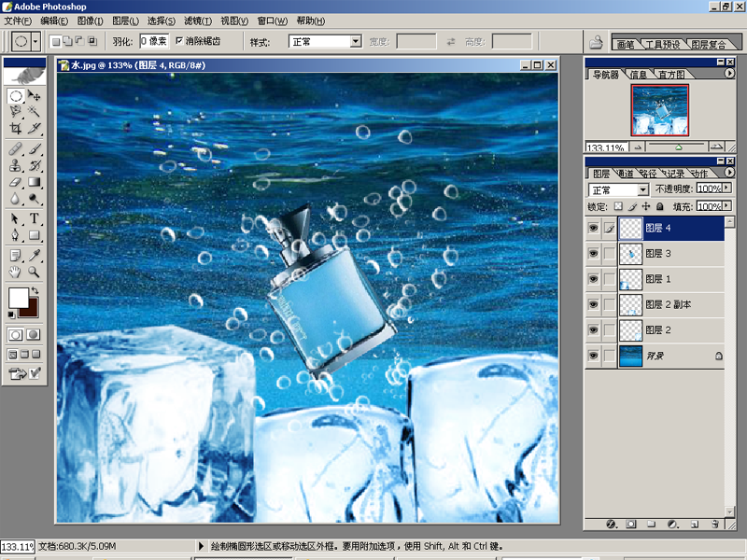Select the Slice tool
The height and width of the screenshot is (560, 747).
[34, 128]
